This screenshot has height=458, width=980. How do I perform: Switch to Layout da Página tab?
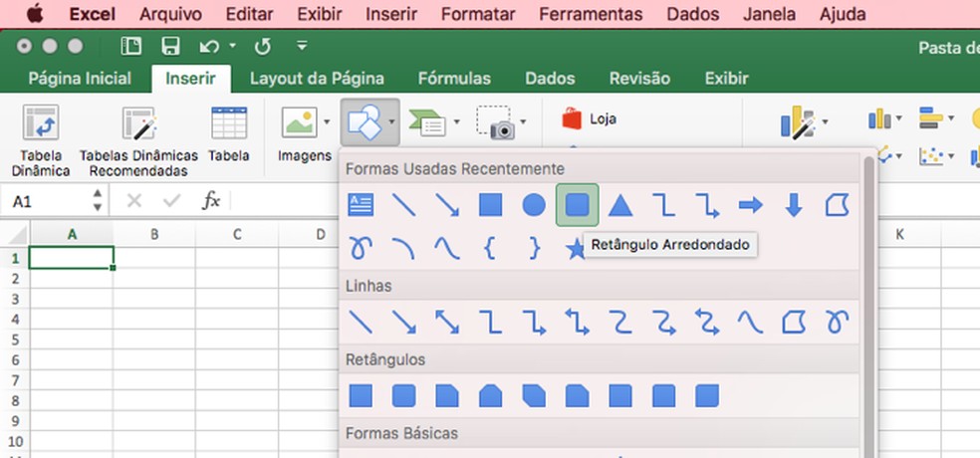tap(317, 79)
